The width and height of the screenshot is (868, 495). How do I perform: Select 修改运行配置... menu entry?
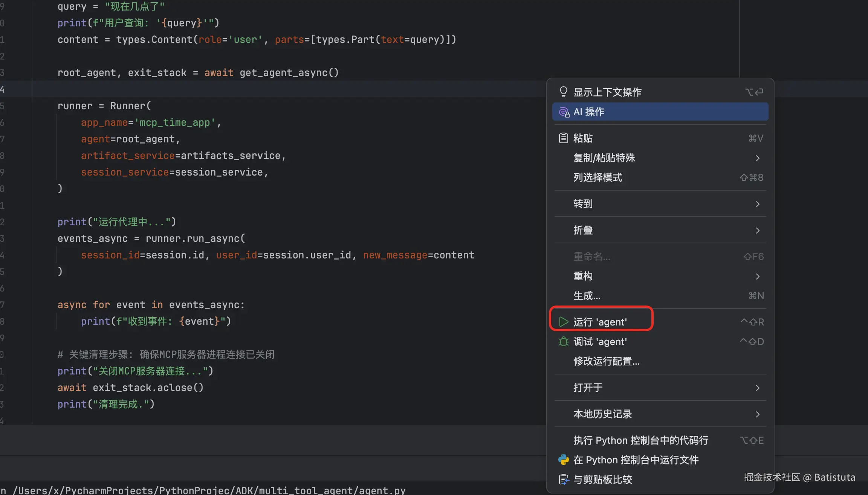[x=606, y=361]
